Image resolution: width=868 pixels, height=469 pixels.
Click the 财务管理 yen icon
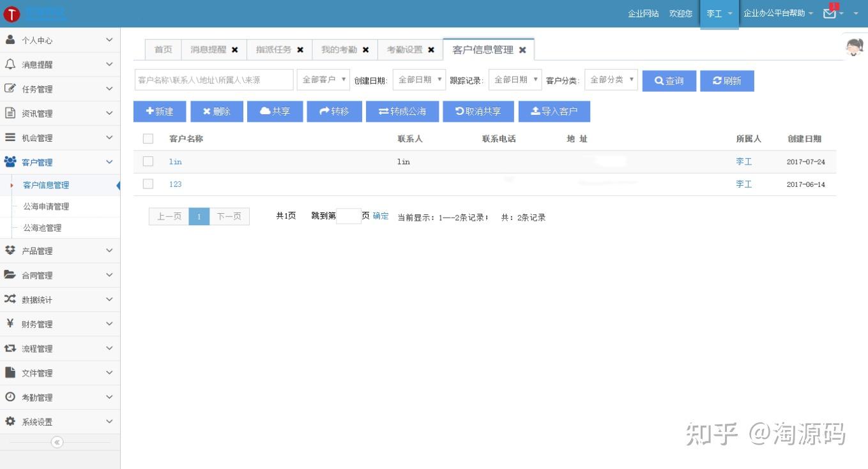coord(10,324)
